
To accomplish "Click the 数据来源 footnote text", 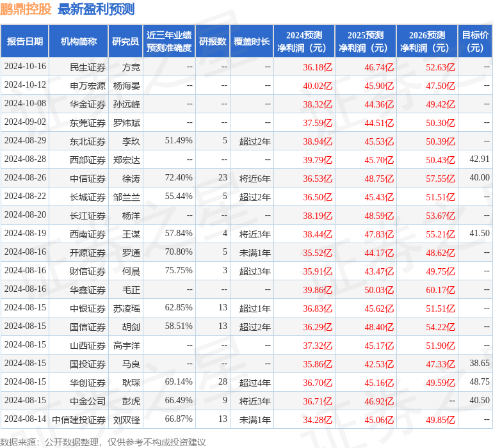I will click(103, 442).
